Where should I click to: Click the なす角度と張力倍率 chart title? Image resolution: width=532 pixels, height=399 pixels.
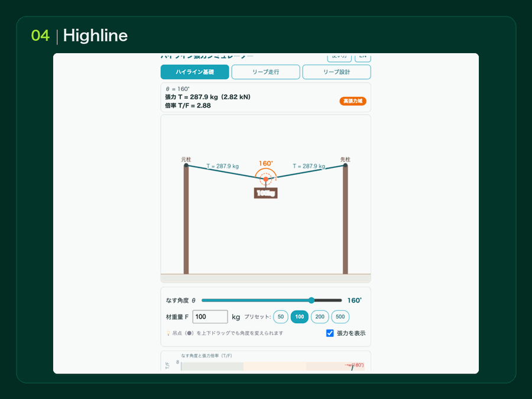coord(207,356)
